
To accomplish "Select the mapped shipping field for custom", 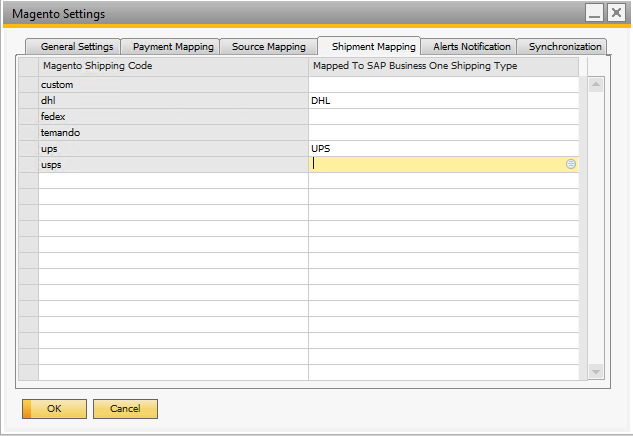I will [x=443, y=85].
